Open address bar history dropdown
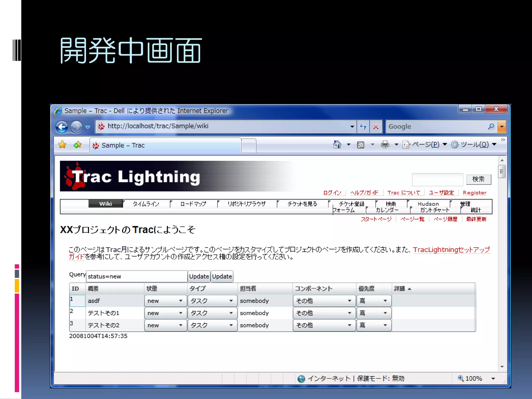532x399 pixels. (352, 127)
